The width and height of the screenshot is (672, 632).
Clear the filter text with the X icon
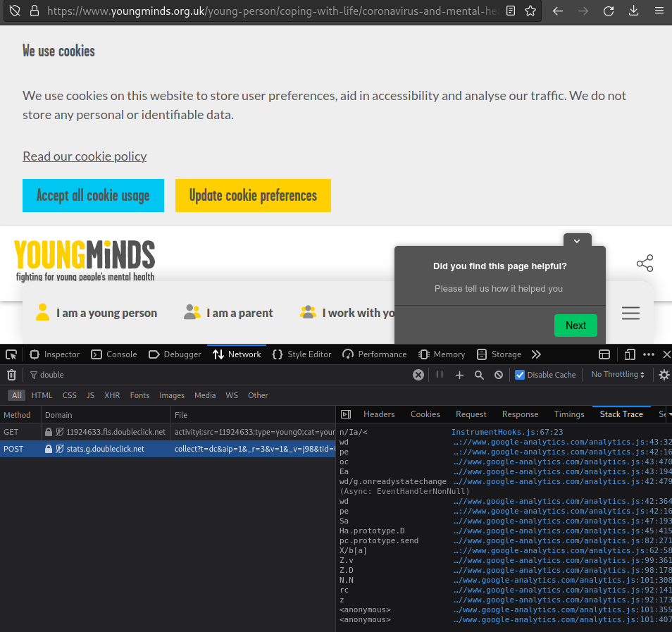click(418, 375)
